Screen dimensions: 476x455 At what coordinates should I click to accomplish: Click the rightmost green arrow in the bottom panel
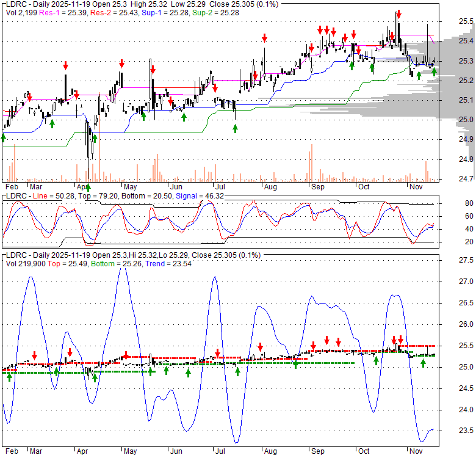(423, 364)
